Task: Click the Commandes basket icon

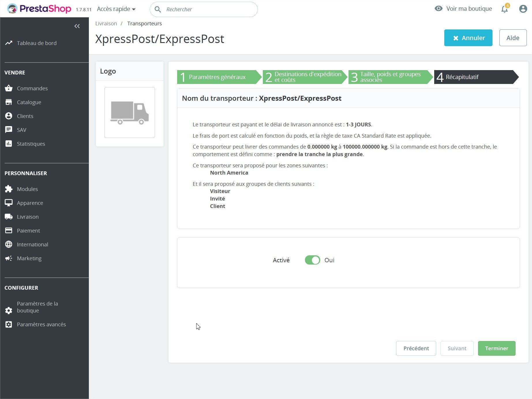Action: tap(9, 88)
